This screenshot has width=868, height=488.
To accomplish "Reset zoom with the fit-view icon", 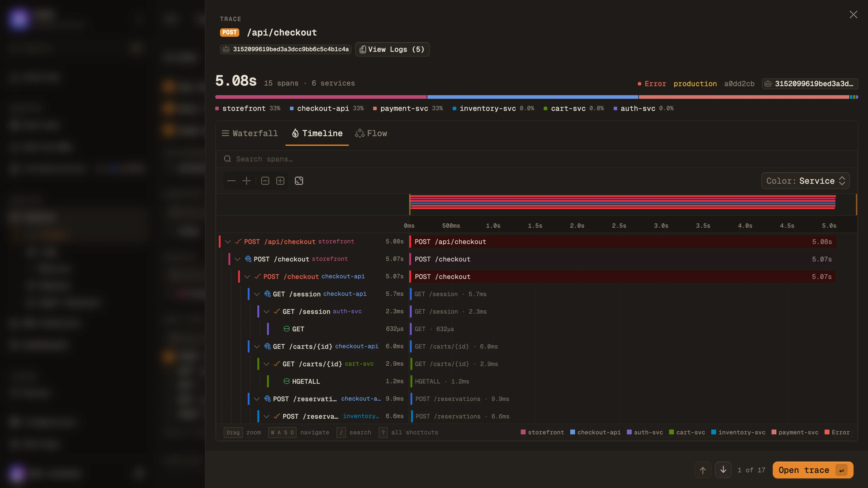I will tap(299, 181).
